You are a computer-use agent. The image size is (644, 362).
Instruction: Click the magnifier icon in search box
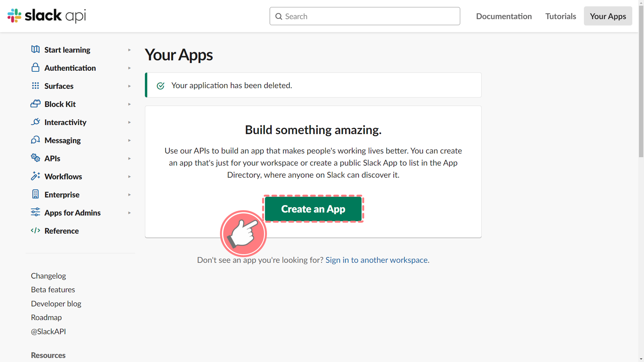coord(279,16)
